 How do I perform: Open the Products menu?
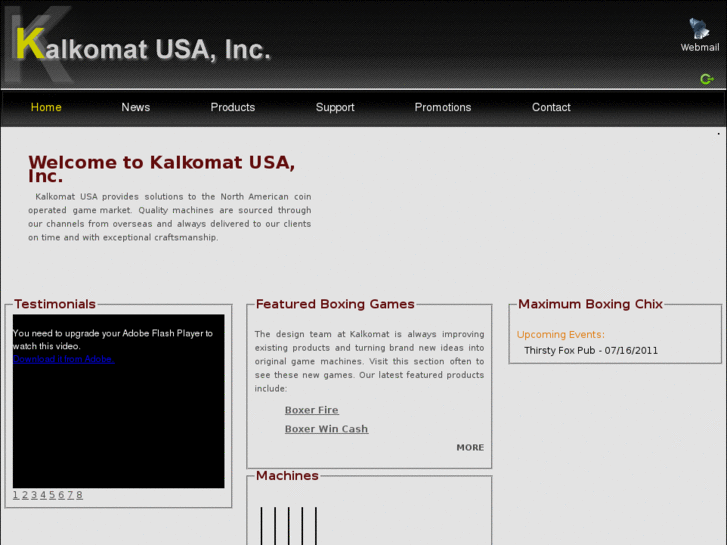tap(233, 107)
